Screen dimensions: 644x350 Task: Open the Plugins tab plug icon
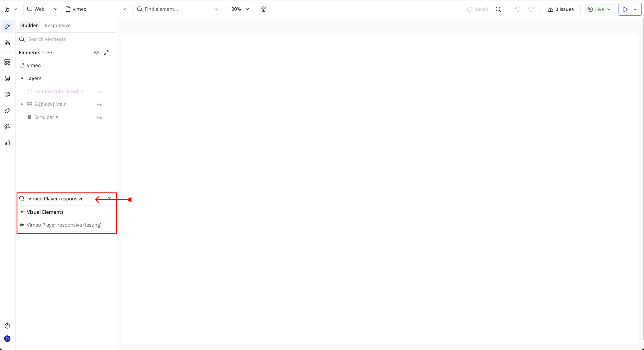(7, 111)
